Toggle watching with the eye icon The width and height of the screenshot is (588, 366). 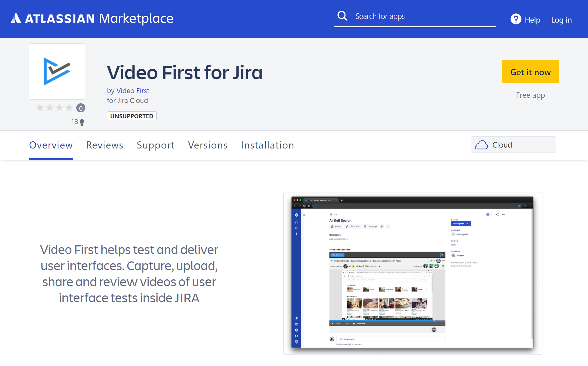tap(488, 214)
